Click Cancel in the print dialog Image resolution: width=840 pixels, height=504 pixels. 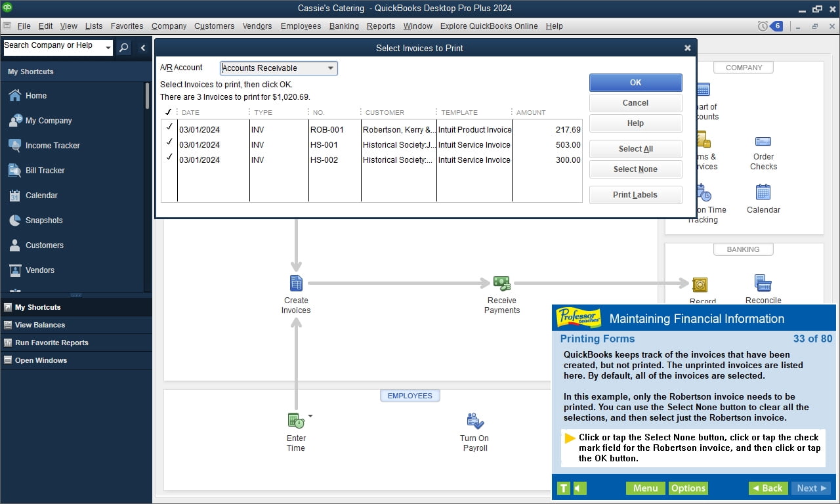[x=635, y=103]
